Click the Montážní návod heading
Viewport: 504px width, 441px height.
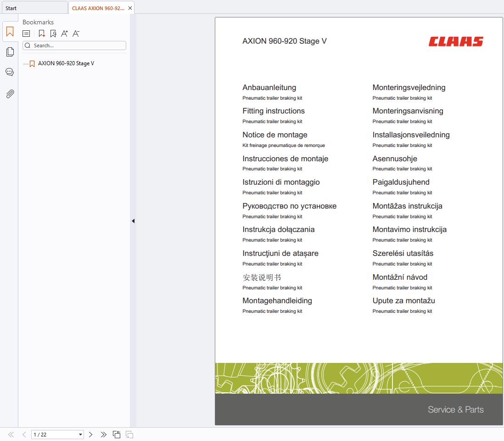coord(400,277)
